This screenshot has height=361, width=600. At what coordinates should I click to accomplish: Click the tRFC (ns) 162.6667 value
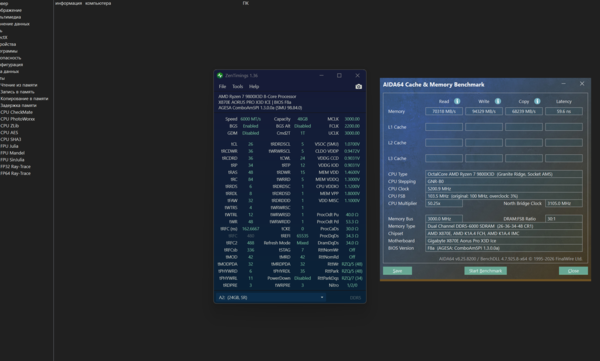pos(250,229)
